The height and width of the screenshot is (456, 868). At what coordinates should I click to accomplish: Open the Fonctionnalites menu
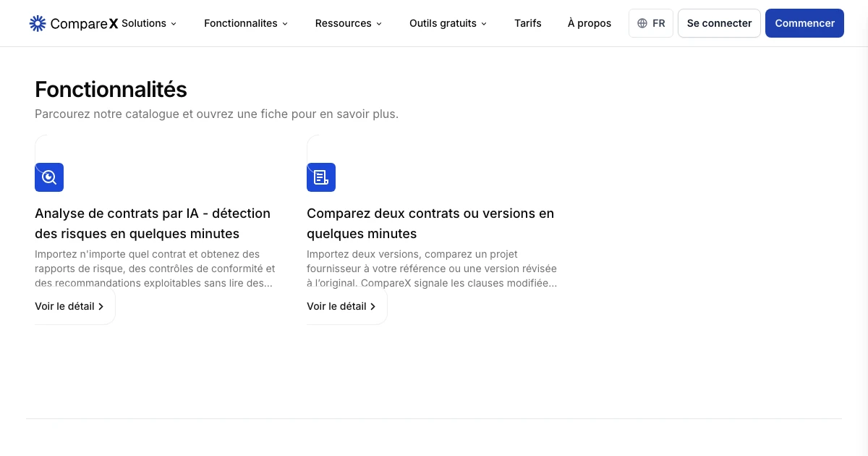(246, 23)
